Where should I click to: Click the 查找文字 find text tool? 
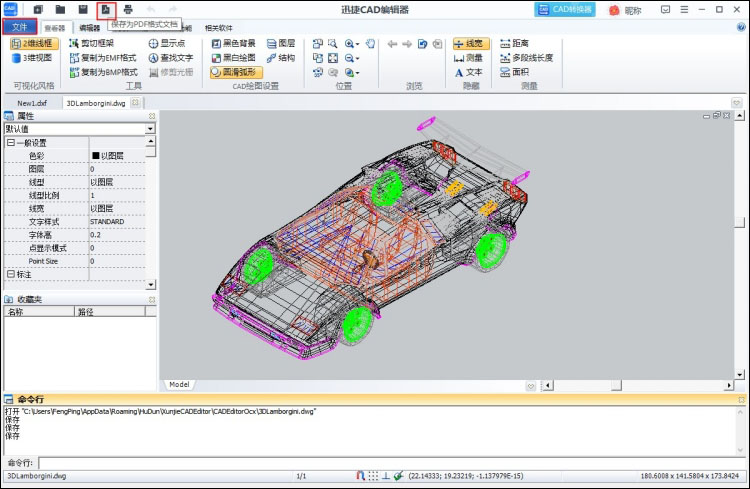click(171, 58)
